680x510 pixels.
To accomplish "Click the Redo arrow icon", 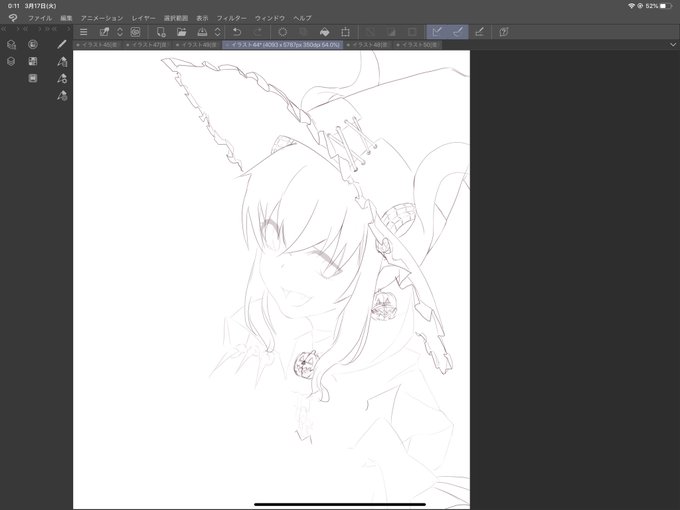I will point(258,32).
